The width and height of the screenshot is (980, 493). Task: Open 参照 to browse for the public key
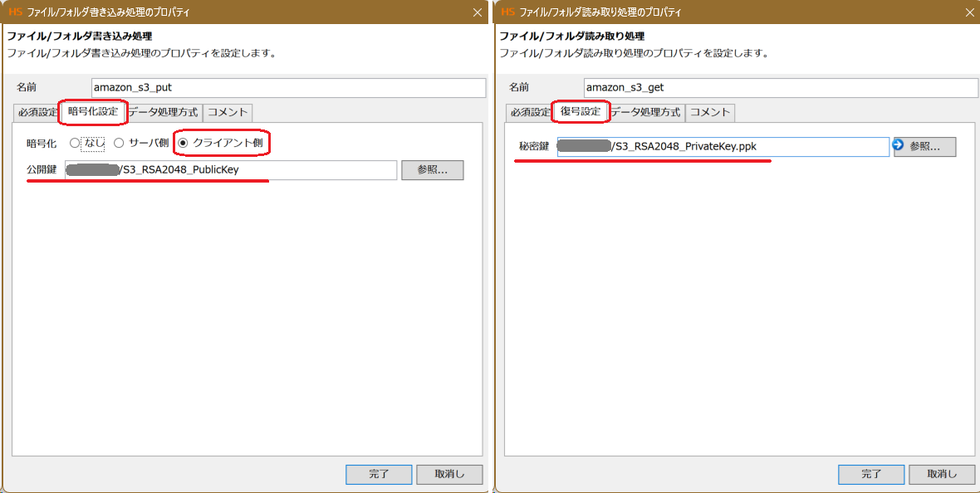click(x=433, y=170)
